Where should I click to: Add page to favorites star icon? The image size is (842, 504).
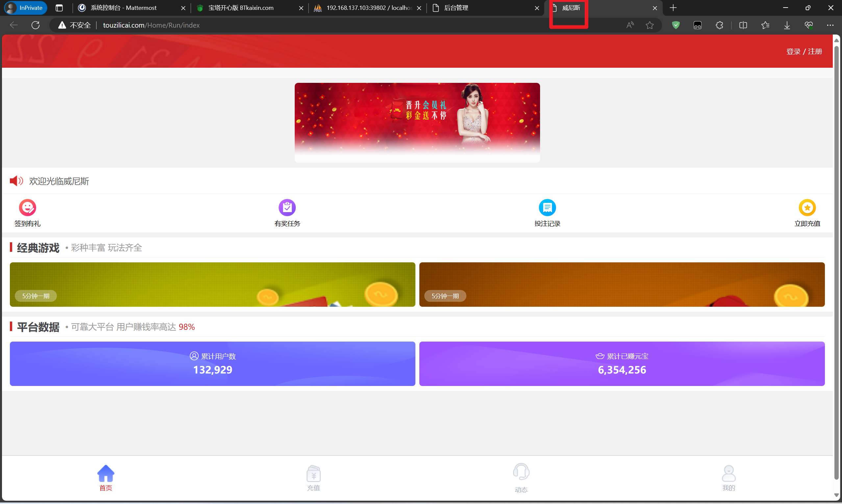click(649, 25)
